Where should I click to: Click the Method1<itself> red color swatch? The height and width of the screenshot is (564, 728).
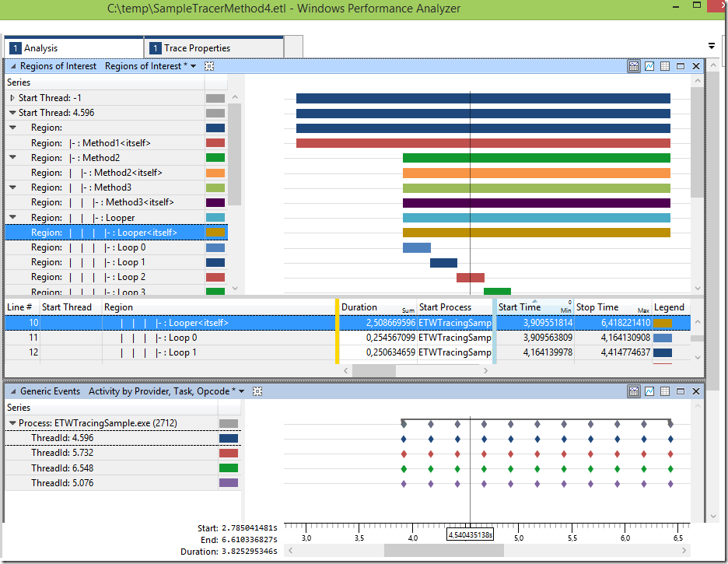coord(215,143)
